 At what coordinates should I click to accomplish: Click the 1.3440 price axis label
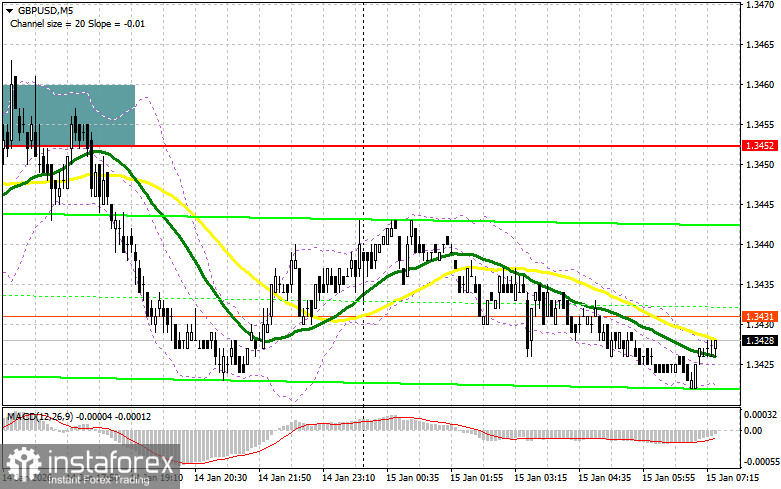coord(760,244)
